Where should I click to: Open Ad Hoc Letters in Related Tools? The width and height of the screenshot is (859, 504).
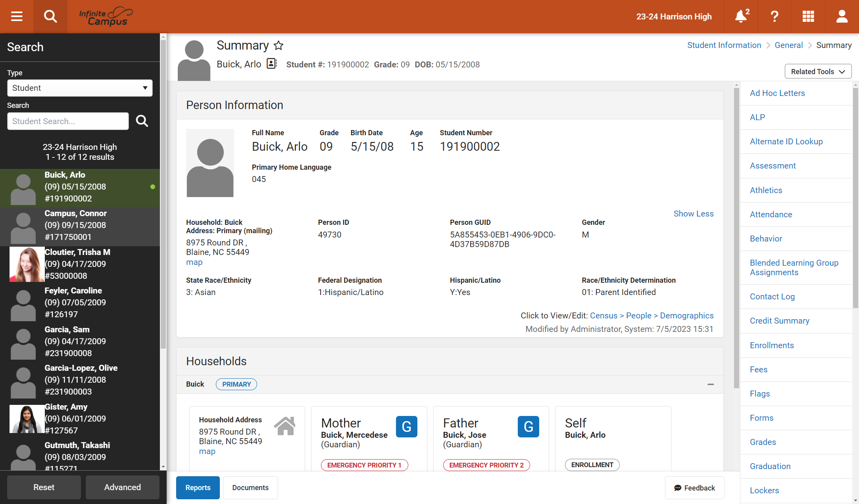click(x=777, y=93)
